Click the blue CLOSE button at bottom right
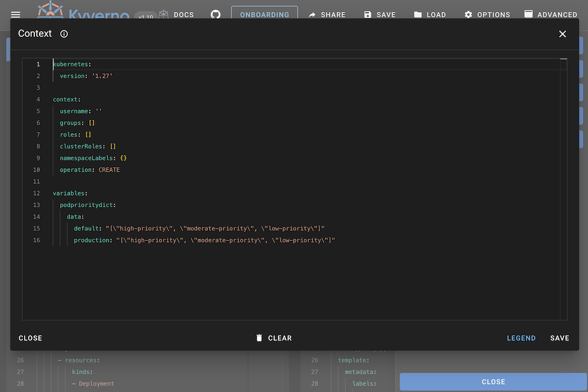 493,382
